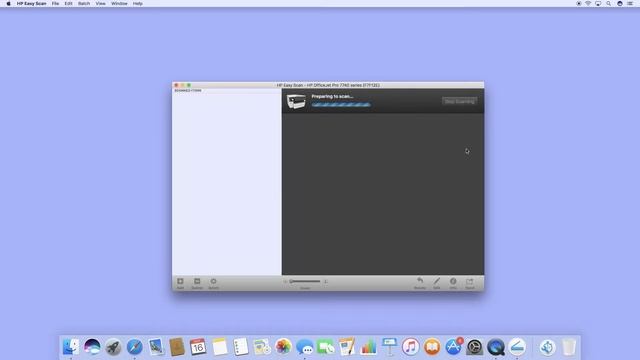Click the scanning progress bar
Viewport: 640px width, 360px height.
tap(341, 105)
